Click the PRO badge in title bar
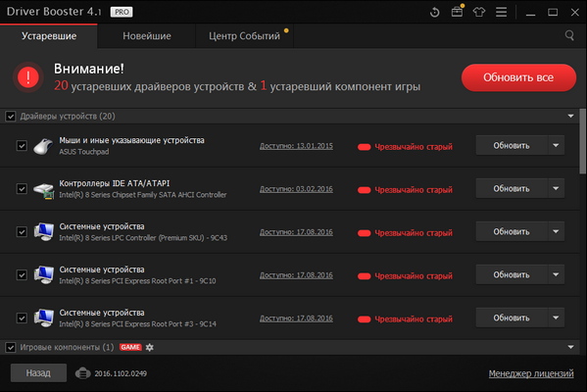The width and height of the screenshot is (587, 392). point(122,12)
